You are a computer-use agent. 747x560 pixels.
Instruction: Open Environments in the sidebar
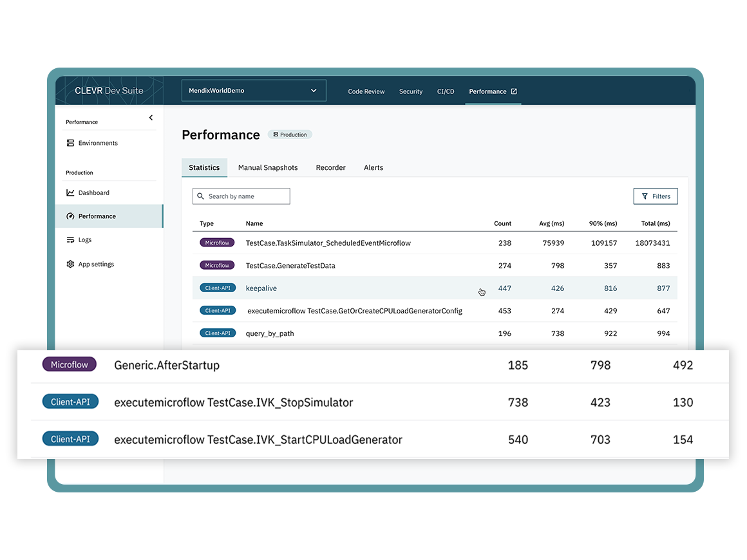(98, 143)
